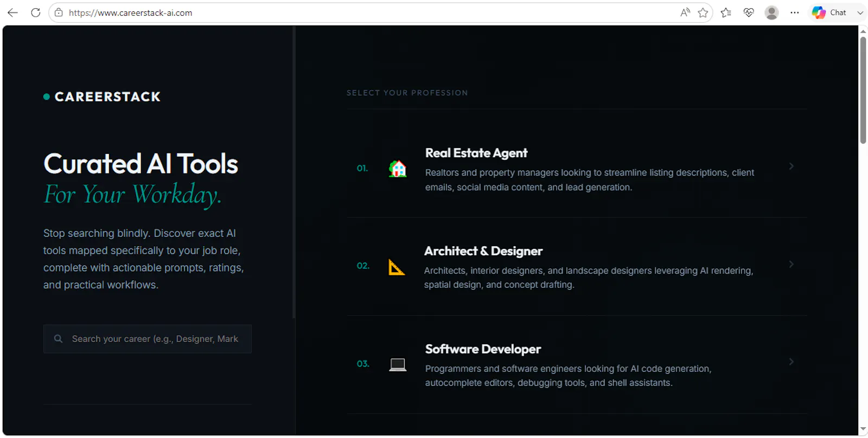The image size is (868, 438).
Task: Expand Real Estate Agent with its chevron
Action: [x=792, y=166]
